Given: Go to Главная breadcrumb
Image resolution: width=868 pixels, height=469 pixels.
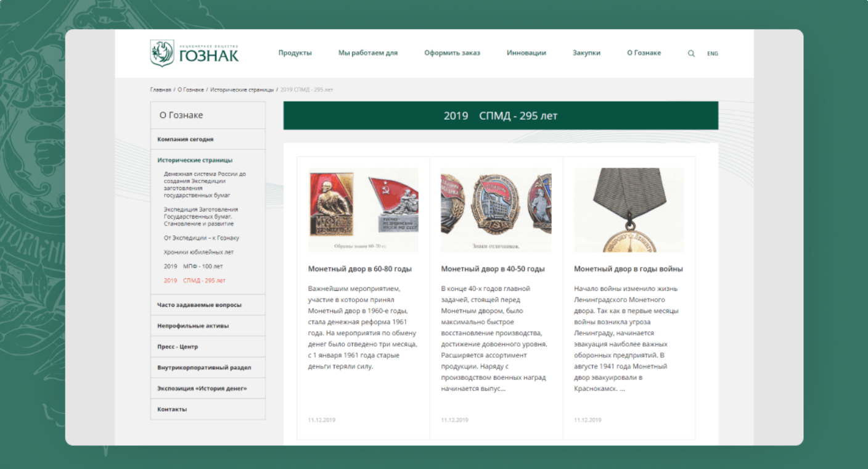Looking at the screenshot, I should (x=161, y=89).
